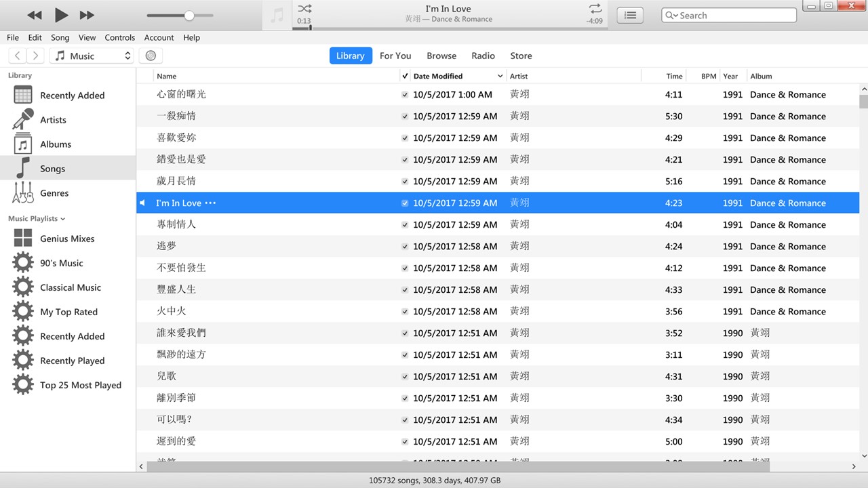
Task: Toggle shuffle playback icon
Action: pyautogui.click(x=304, y=9)
